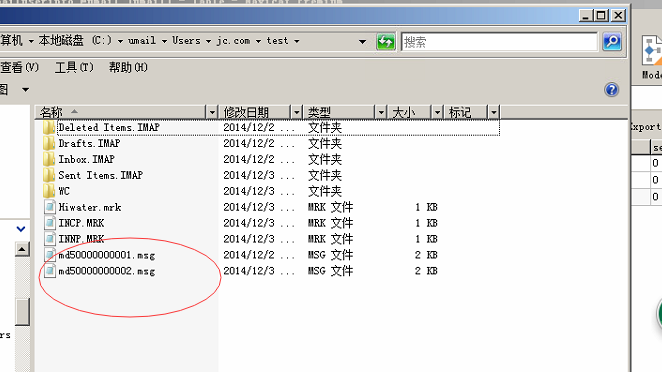Image resolution: width=662 pixels, height=372 pixels.
Task: Sort by the 类型 column header
Action: [339, 112]
